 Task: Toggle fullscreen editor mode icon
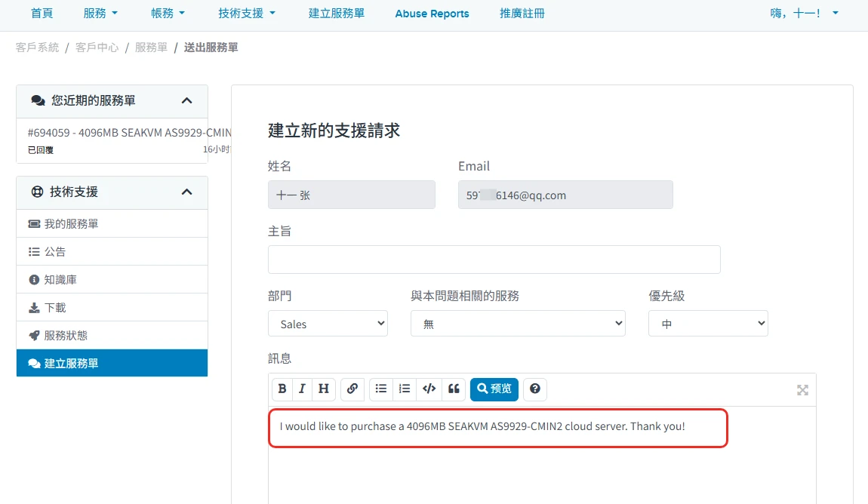point(802,390)
